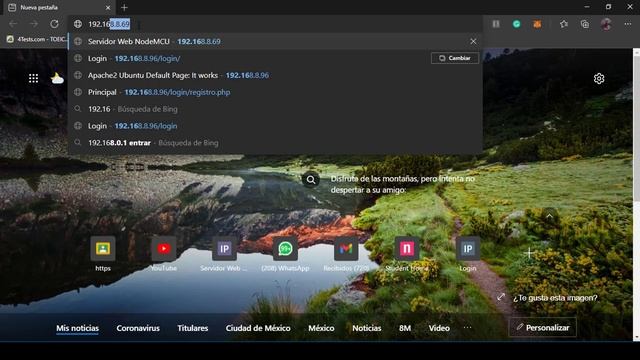640x360 pixels.
Task: Switch to the Noticias tab
Action: [367, 328]
